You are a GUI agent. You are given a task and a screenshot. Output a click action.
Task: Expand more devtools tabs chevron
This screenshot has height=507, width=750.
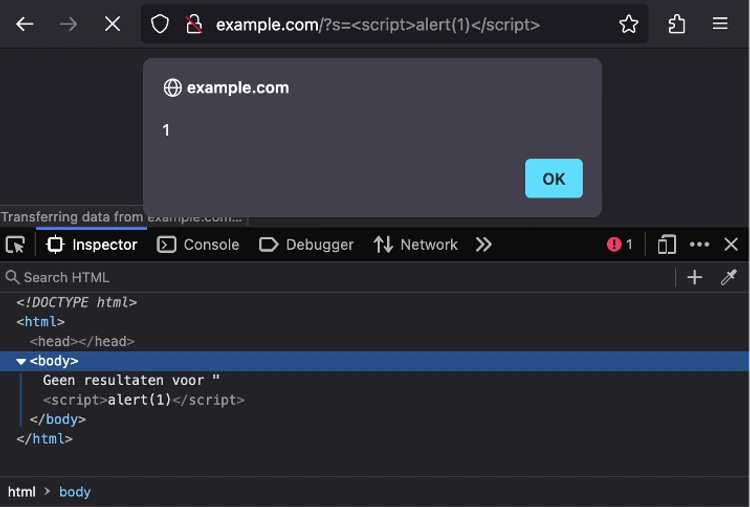(x=484, y=245)
